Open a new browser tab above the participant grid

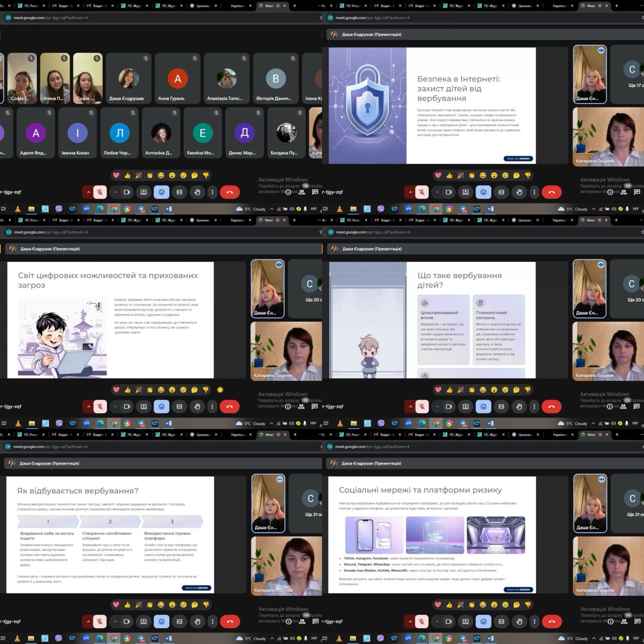pos(294,6)
